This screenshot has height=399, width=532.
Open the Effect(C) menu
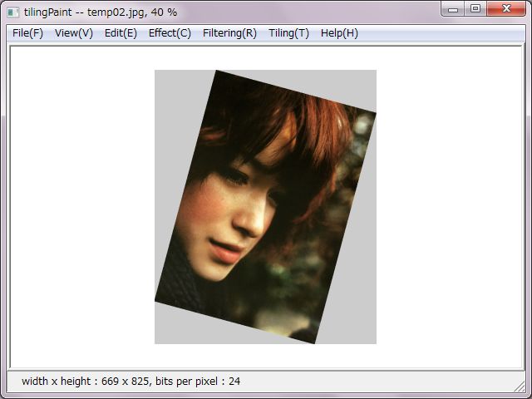click(x=170, y=33)
